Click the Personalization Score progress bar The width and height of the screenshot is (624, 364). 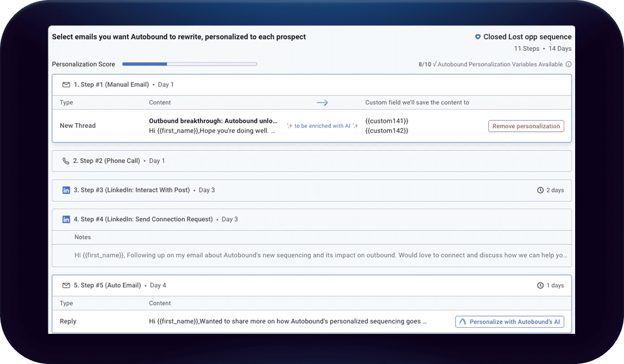189,64
